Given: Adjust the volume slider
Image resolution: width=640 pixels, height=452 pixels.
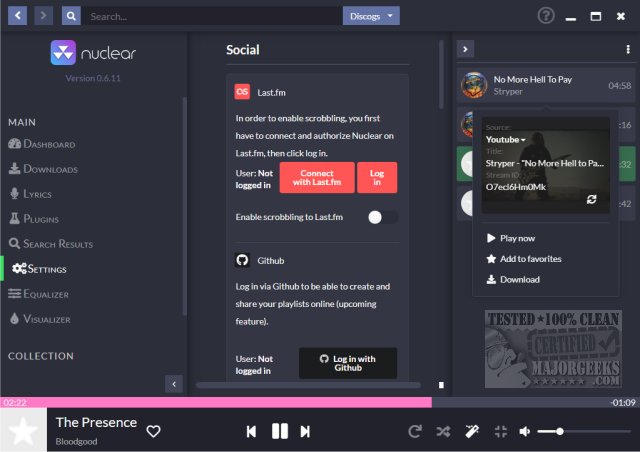Looking at the screenshot, I should click(584, 431).
